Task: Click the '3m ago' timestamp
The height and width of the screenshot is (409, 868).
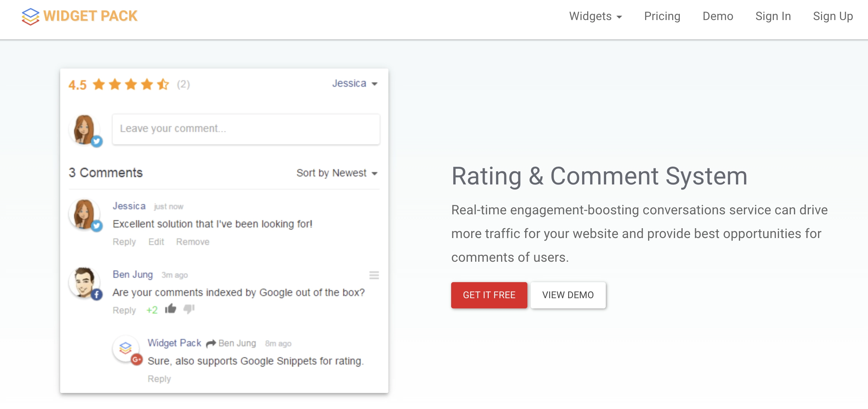Action: pos(174,275)
